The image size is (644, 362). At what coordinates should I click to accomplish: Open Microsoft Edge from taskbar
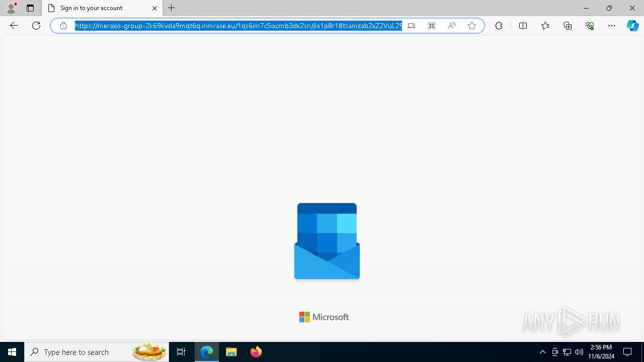coord(207,352)
